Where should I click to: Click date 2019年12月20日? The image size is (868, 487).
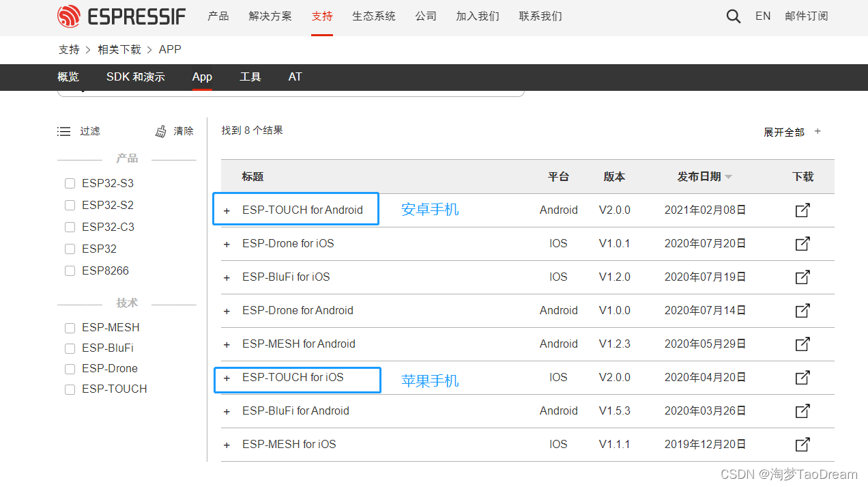[706, 445]
